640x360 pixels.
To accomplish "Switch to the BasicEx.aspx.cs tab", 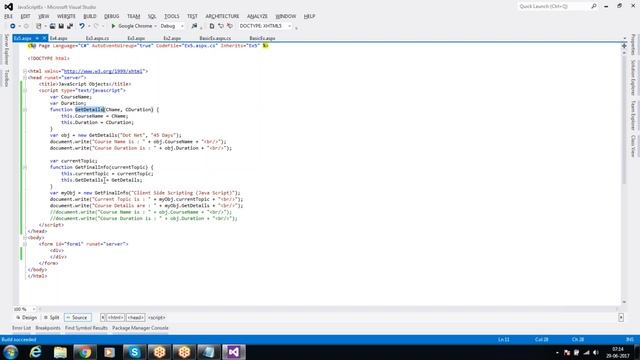I will 215,38.
